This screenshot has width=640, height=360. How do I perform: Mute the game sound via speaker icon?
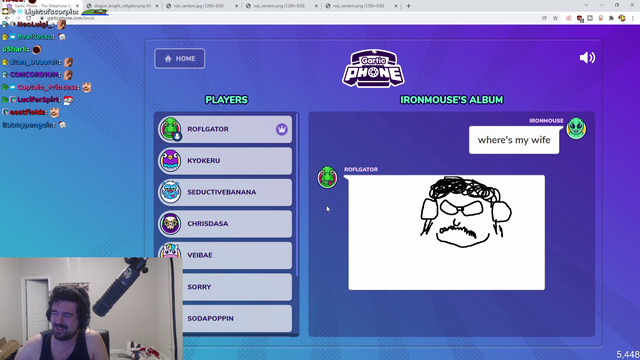[587, 58]
